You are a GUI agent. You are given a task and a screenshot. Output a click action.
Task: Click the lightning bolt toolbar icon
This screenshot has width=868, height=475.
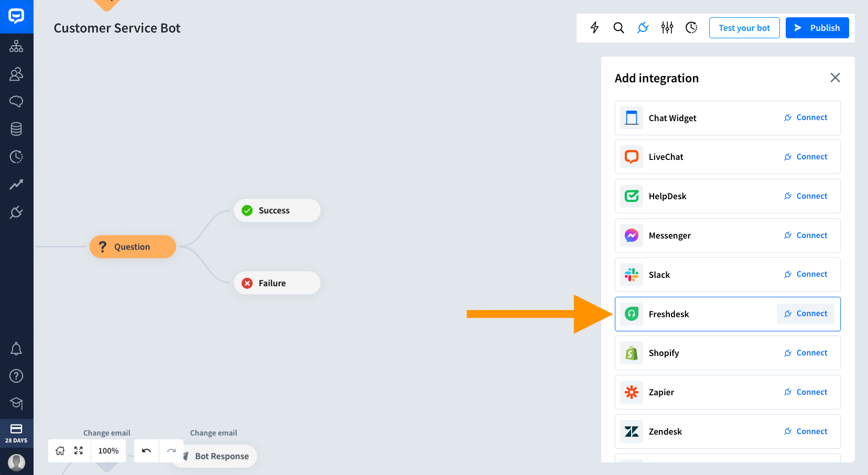[x=594, y=28]
